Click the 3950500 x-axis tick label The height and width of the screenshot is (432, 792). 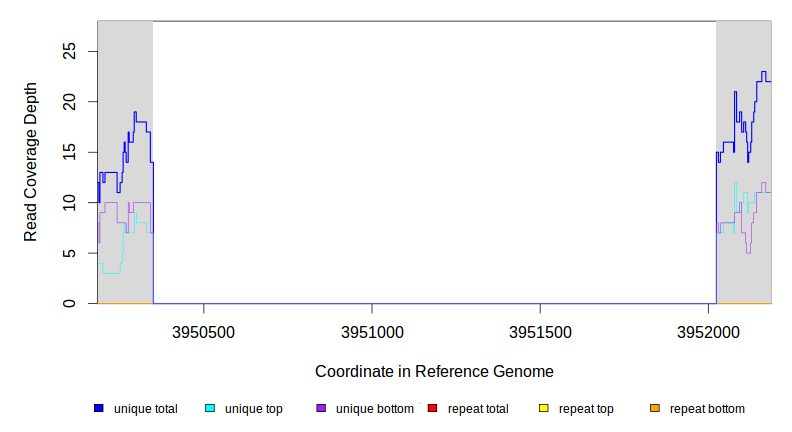(x=204, y=330)
